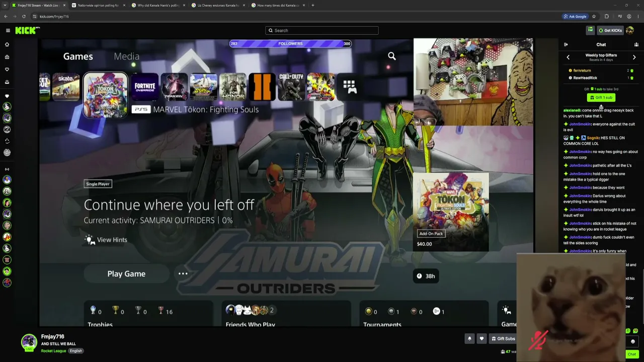Click the Gift 1 sub button
The width and height of the screenshot is (644, 362).
click(x=601, y=98)
